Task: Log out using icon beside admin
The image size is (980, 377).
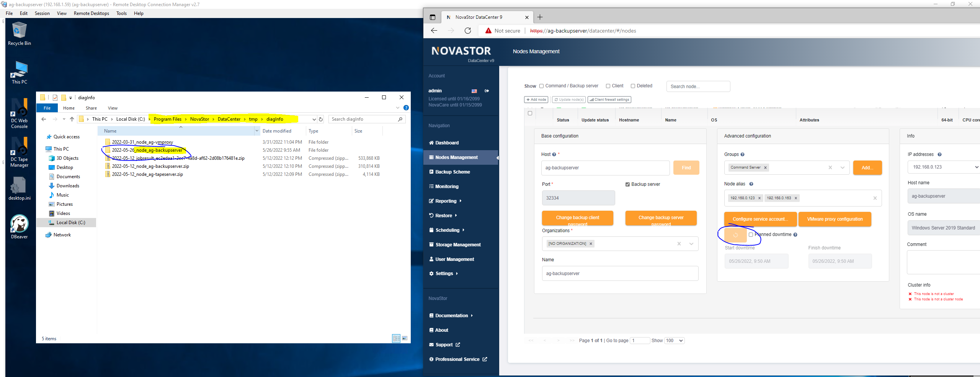Action: [x=487, y=91]
